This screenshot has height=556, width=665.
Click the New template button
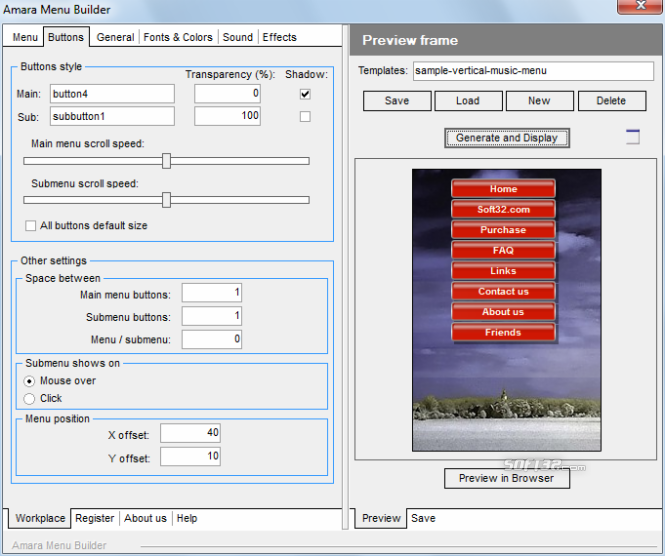click(x=539, y=101)
